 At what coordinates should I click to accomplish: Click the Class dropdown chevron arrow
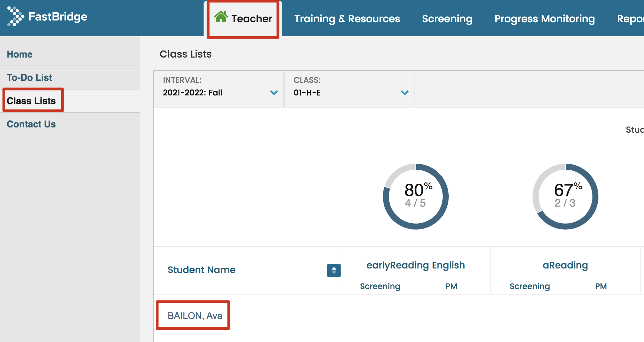(x=405, y=93)
